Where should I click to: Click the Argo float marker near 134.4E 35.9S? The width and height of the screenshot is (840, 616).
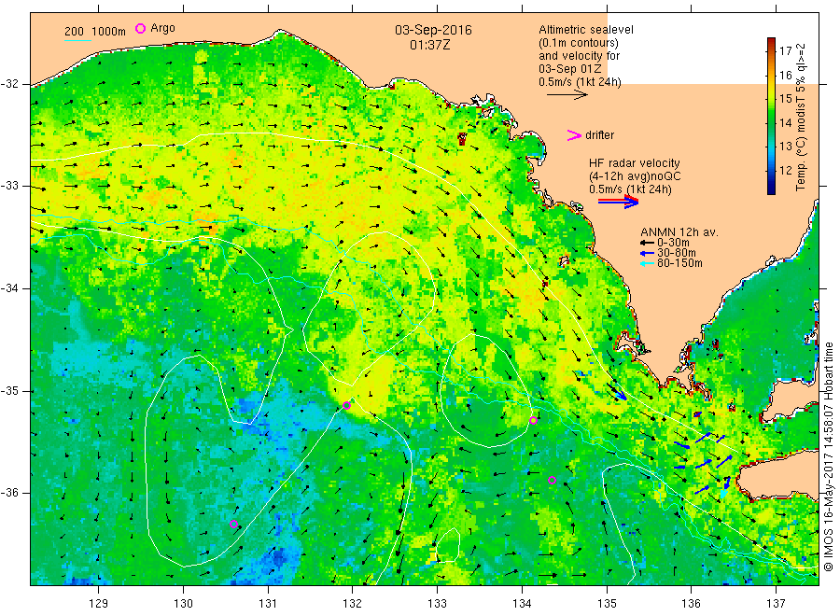tap(552, 481)
